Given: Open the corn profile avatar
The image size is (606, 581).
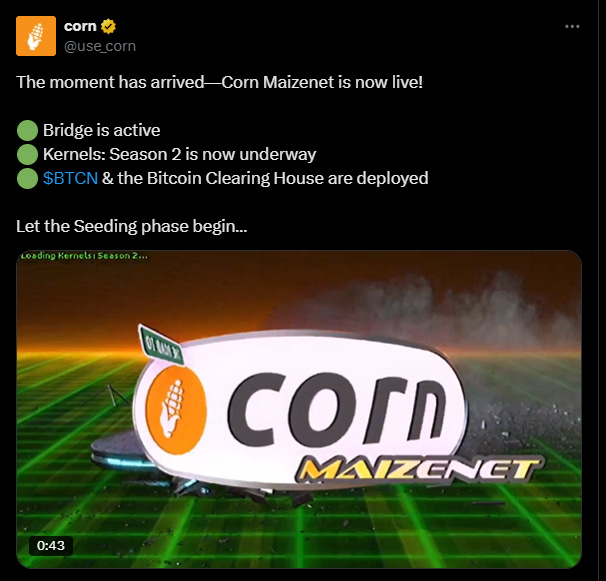Looking at the screenshot, I should (x=36, y=36).
